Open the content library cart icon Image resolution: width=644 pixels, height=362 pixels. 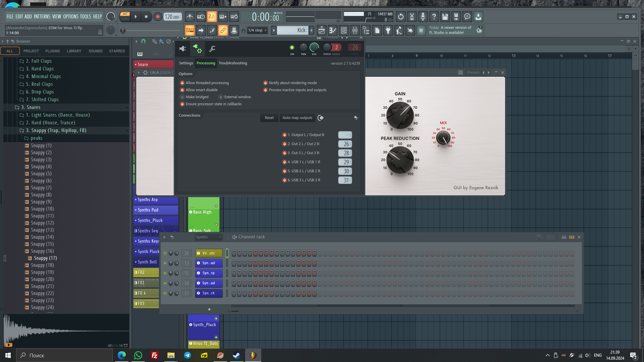(x=421, y=31)
